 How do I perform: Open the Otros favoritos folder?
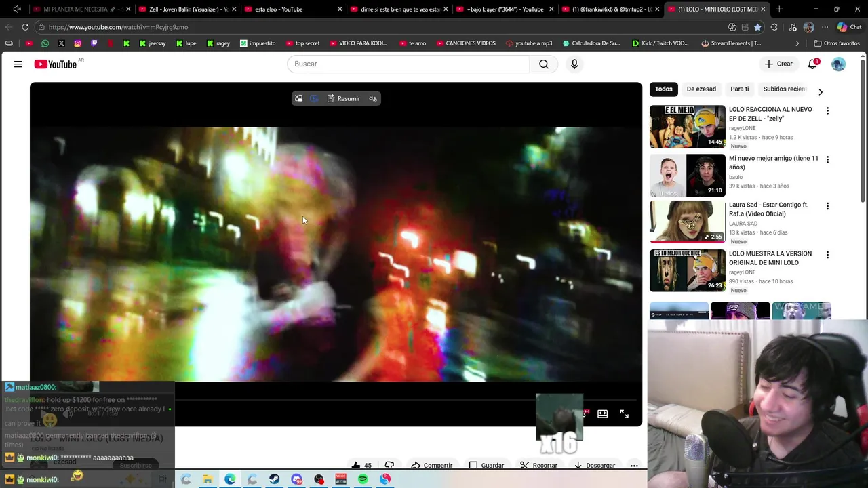[837, 43]
